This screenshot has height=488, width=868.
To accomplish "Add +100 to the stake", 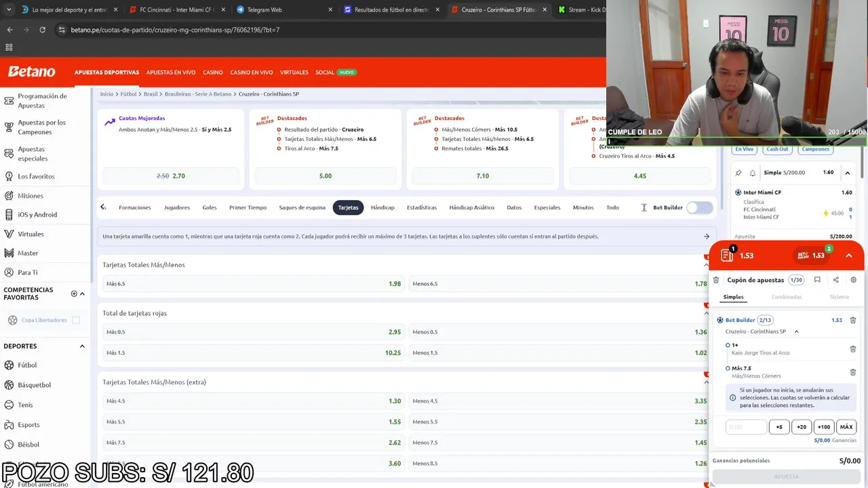I will (824, 427).
